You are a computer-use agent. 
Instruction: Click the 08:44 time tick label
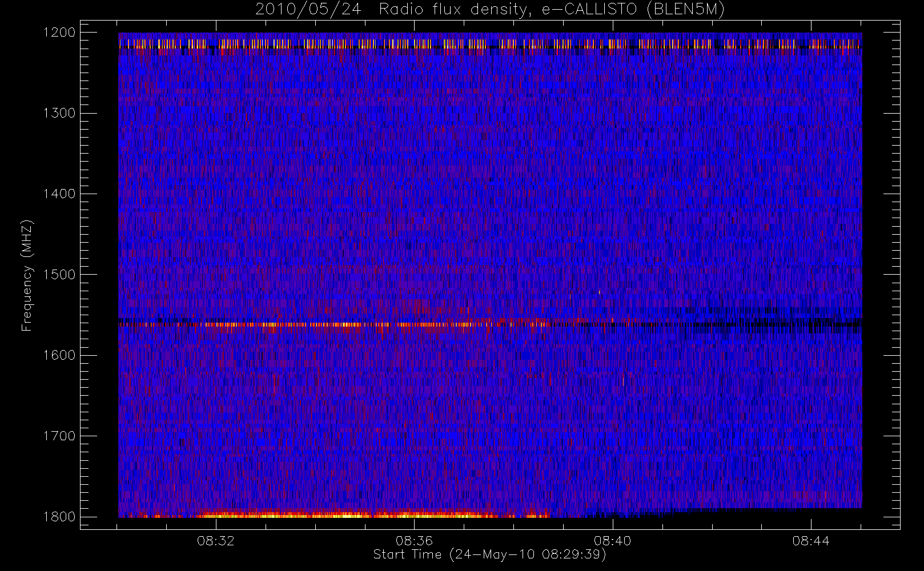[x=811, y=541]
